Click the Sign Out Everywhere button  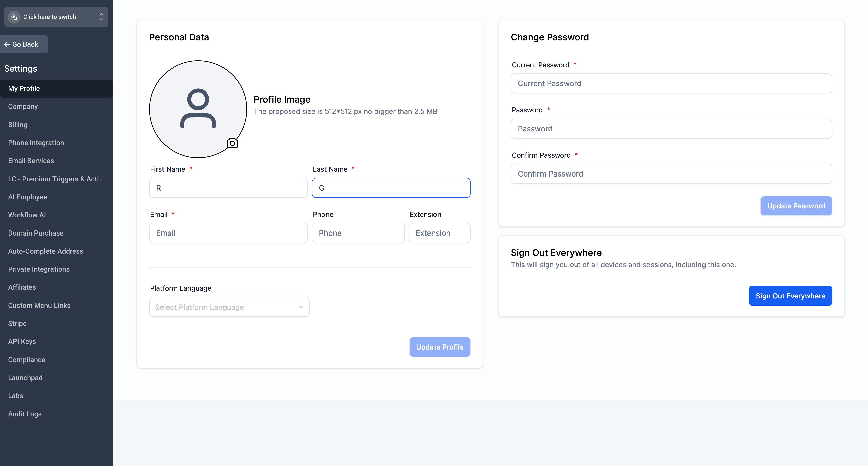point(790,296)
